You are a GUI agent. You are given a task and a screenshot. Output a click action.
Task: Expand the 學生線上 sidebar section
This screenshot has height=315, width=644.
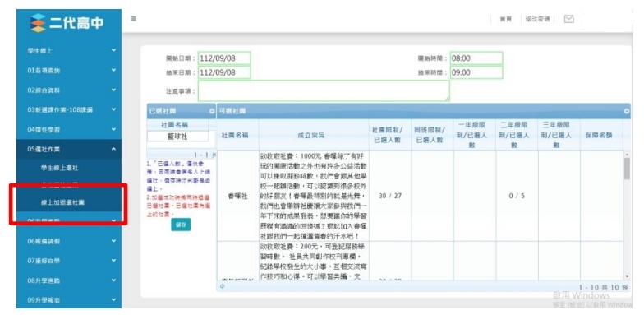(x=69, y=51)
